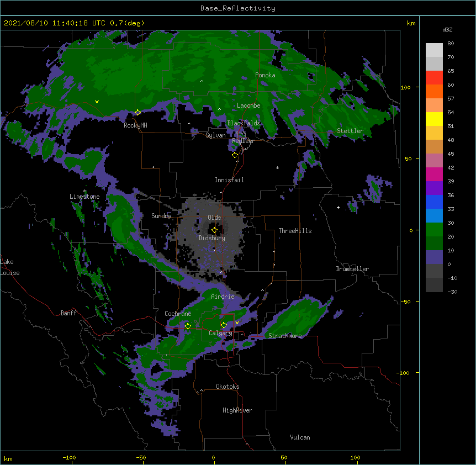Click the 80 value on the dBZ scale

[451, 44]
